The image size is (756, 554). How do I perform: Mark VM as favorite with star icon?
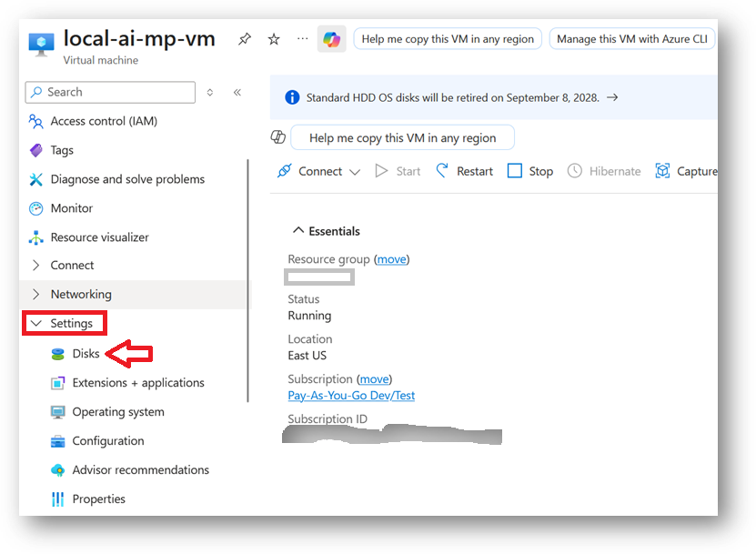(274, 39)
